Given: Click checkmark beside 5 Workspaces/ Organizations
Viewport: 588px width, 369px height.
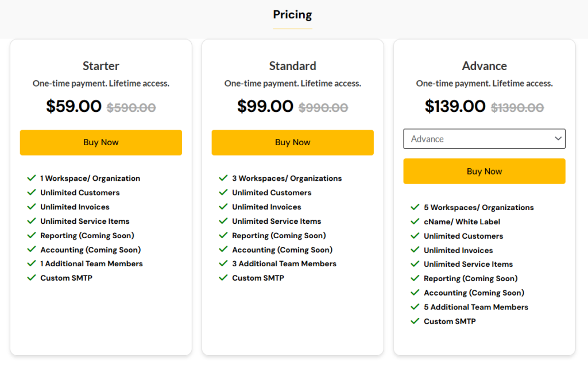Looking at the screenshot, I should [415, 207].
